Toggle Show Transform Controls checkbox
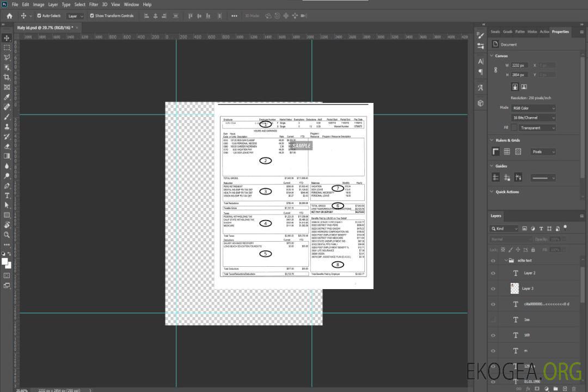The image size is (588, 392). pyautogui.click(x=92, y=16)
